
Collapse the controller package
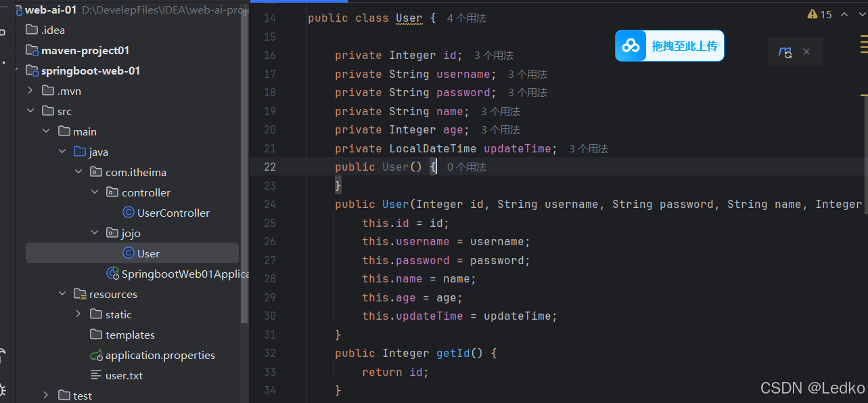coord(95,192)
